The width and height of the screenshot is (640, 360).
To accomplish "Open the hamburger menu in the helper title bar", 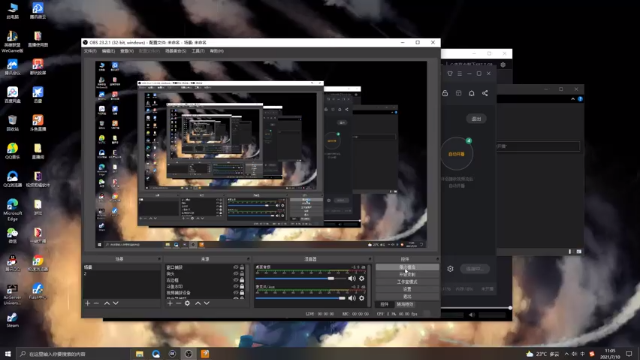I will 460,73.
